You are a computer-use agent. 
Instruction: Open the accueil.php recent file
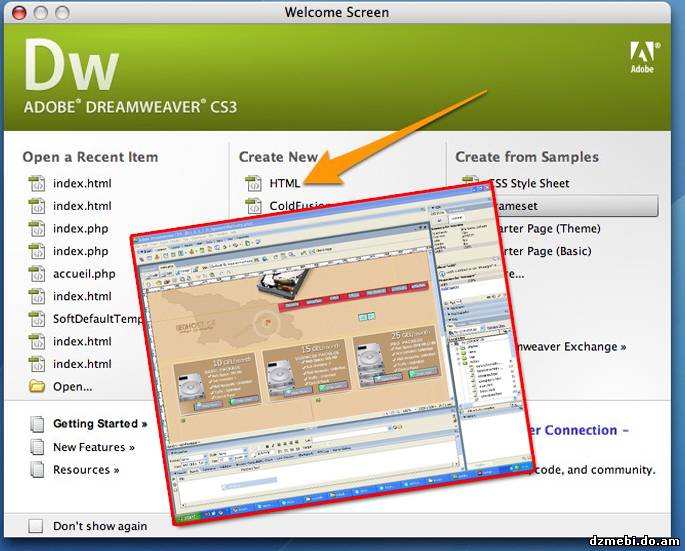84,274
